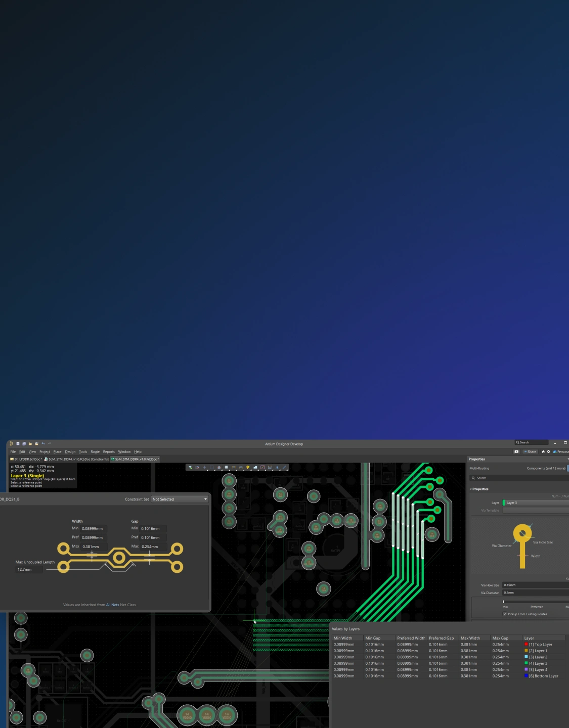Open the Constraint Set dropdown
569x728 pixels.
pyautogui.click(x=180, y=499)
